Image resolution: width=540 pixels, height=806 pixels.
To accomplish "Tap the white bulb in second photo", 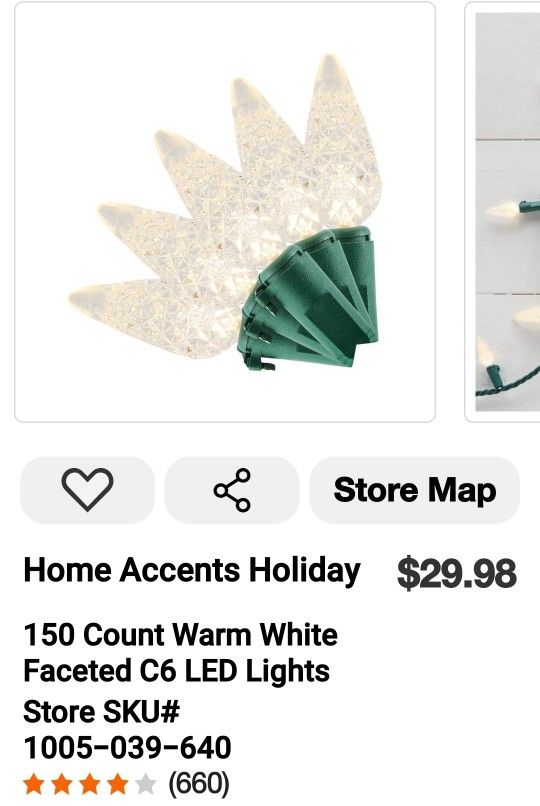I will point(502,209).
